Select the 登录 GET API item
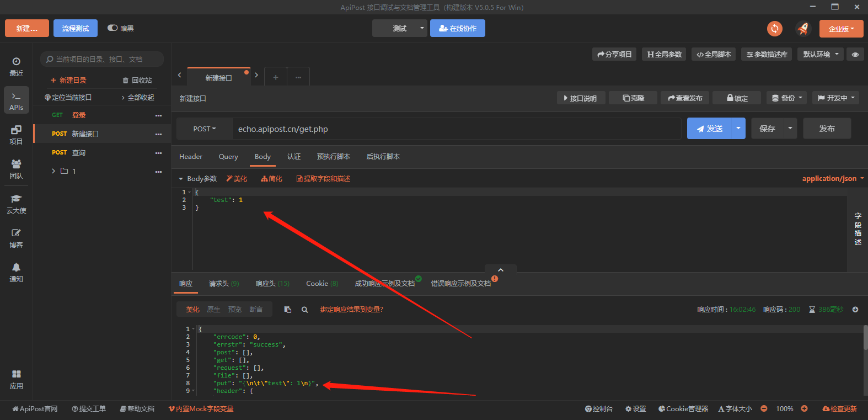The width and height of the screenshot is (868, 420). click(102, 115)
